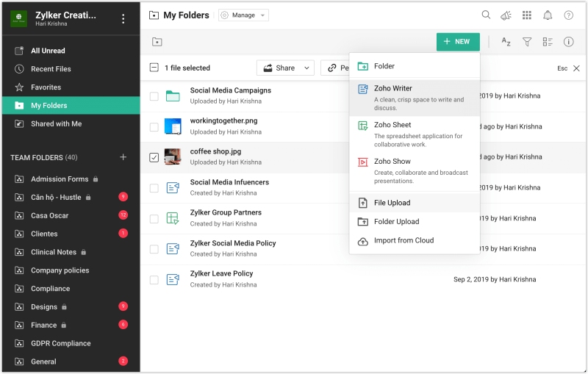
Task: Click lock icon next to Admission Forms
Action: [96, 179]
